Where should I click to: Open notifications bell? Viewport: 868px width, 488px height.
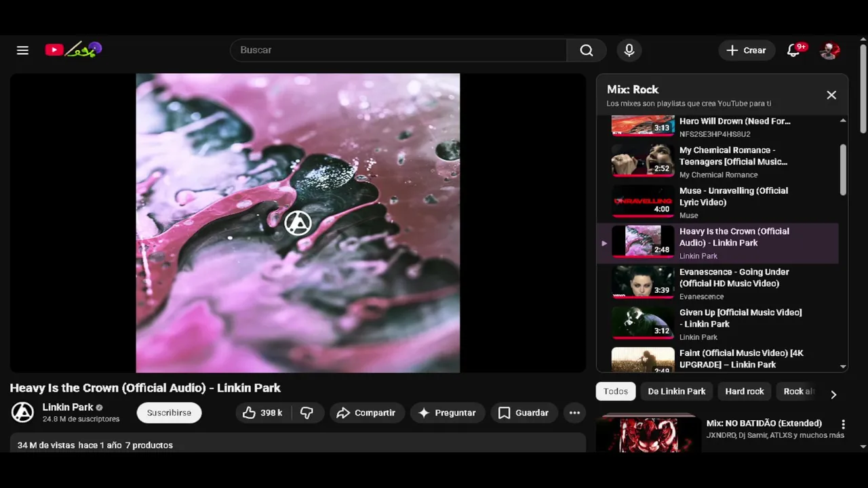tap(794, 50)
